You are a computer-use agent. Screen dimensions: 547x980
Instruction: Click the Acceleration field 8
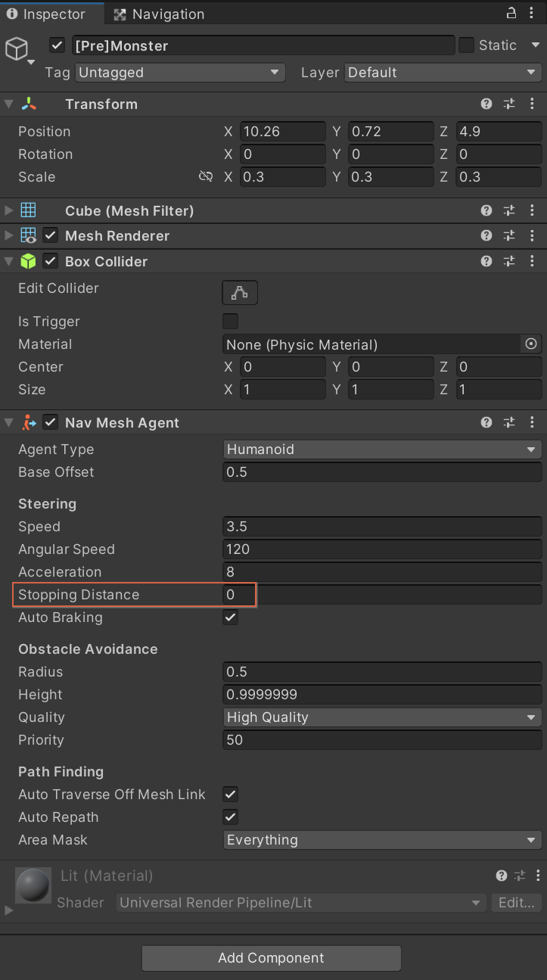point(383,572)
